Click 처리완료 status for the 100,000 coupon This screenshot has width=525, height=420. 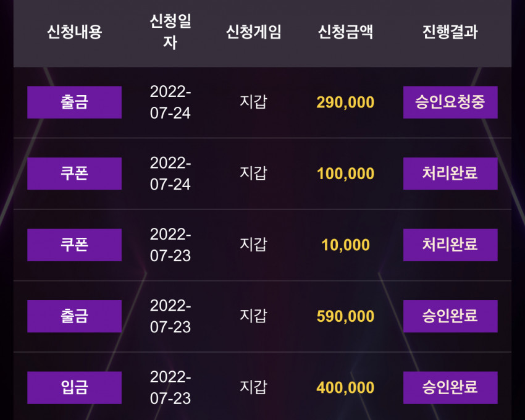[450, 174]
